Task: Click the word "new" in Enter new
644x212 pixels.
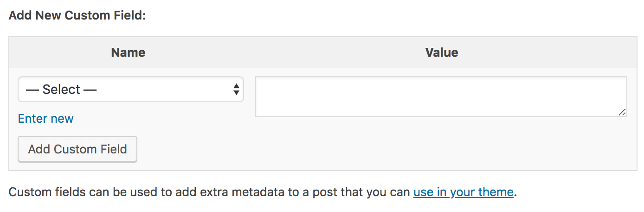Action: [62, 119]
